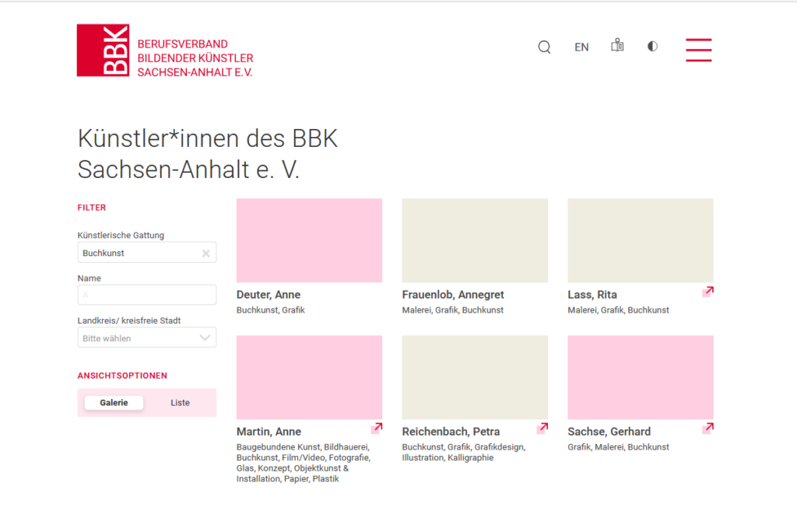The height and width of the screenshot is (532, 797).
Task: Open Frauenlob, Annegret thumbnail image
Action: click(x=475, y=240)
